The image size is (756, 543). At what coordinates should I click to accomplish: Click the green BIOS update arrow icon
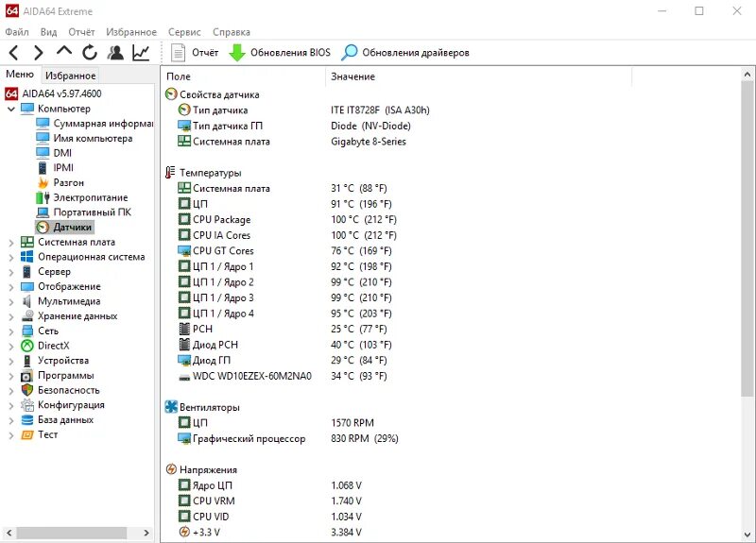pos(237,53)
